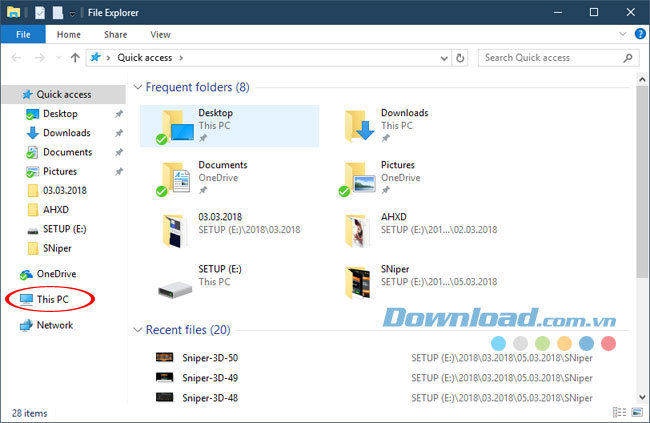
Task: Click the Back navigation arrow
Action: click(x=16, y=58)
